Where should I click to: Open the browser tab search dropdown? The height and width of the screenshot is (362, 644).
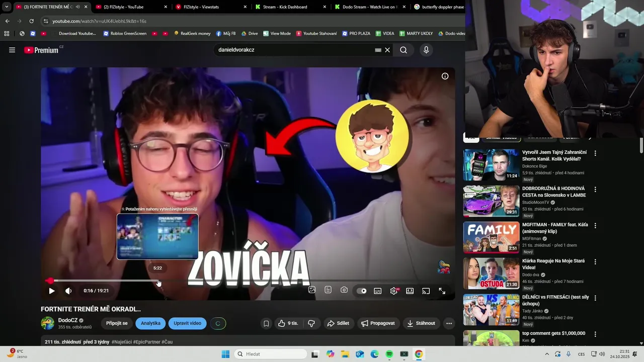(x=7, y=7)
